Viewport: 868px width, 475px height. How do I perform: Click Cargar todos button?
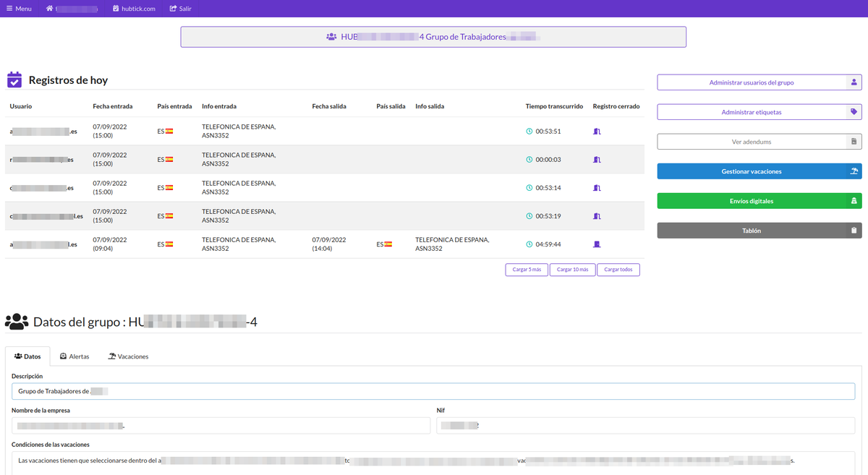pos(618,270)
